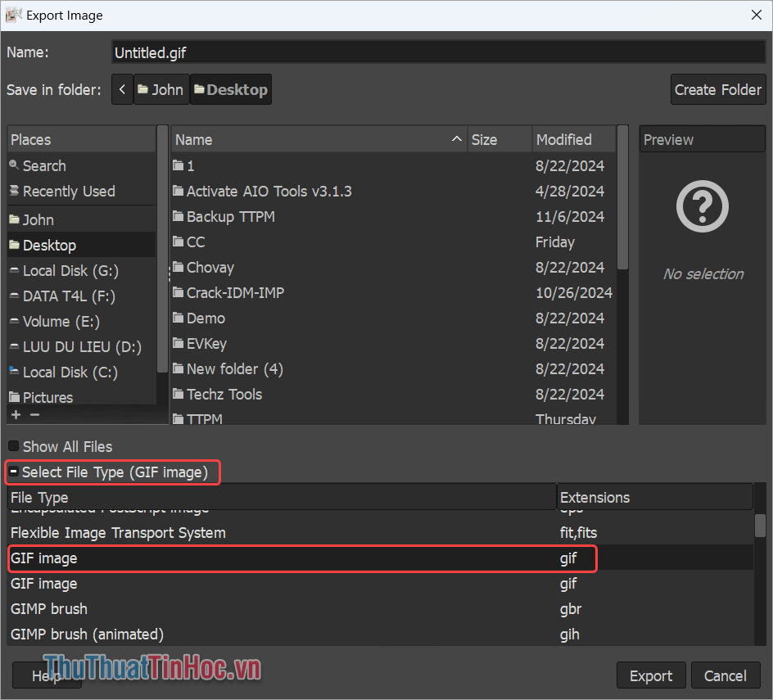Viewport: 773px width, 700px height.
Task: Click the drive icon of LUU DU LIEU (D:)
Action: click(14, 346)
